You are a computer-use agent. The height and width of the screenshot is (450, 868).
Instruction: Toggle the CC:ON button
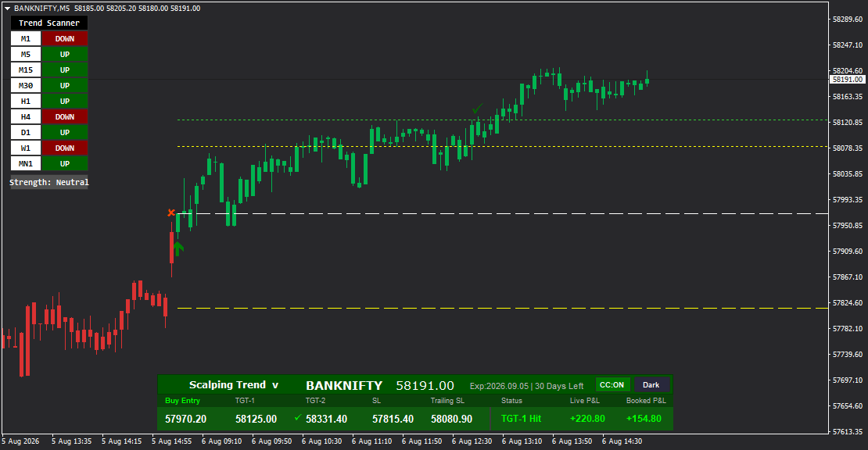612,385
